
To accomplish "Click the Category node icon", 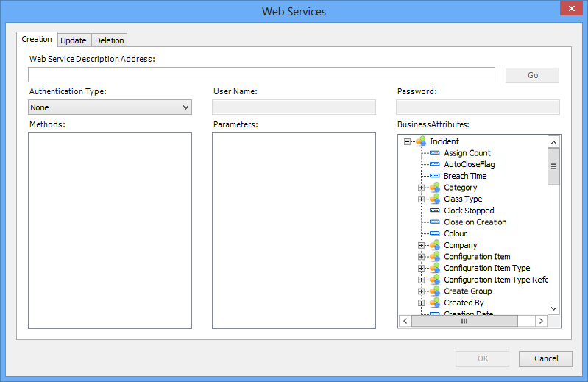I will (435, 188).
